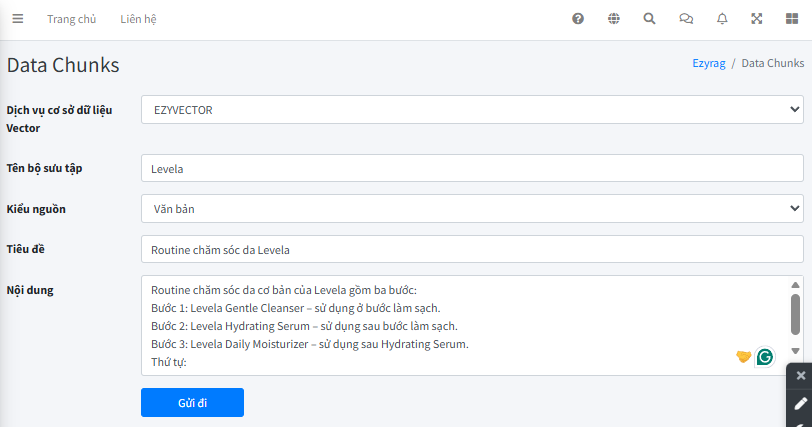Click the textarea scrollbar up arrow

point(795,285)
